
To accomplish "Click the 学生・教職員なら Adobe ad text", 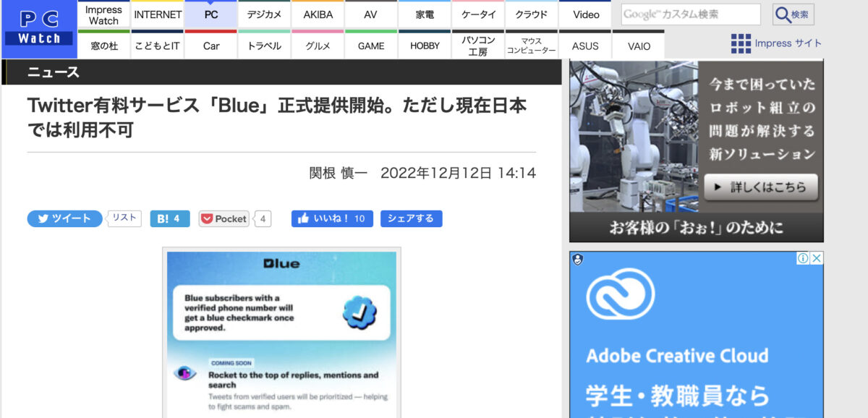I will pos(679,395).
